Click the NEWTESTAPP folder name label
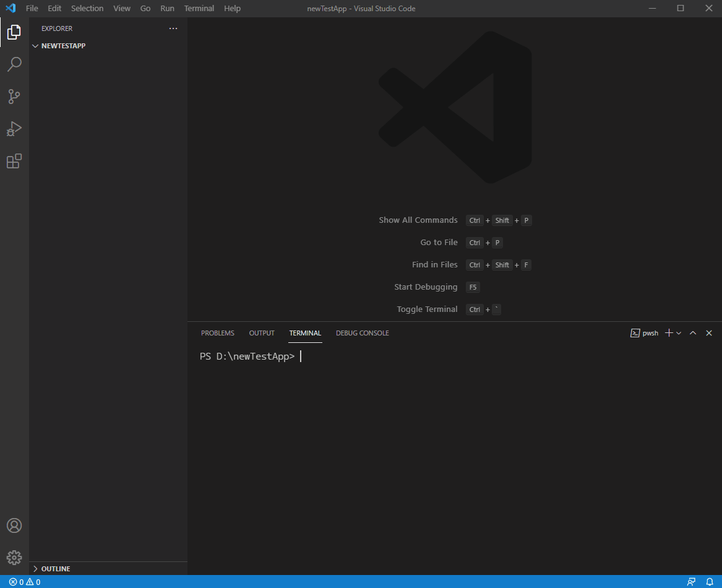 point(64,46)
